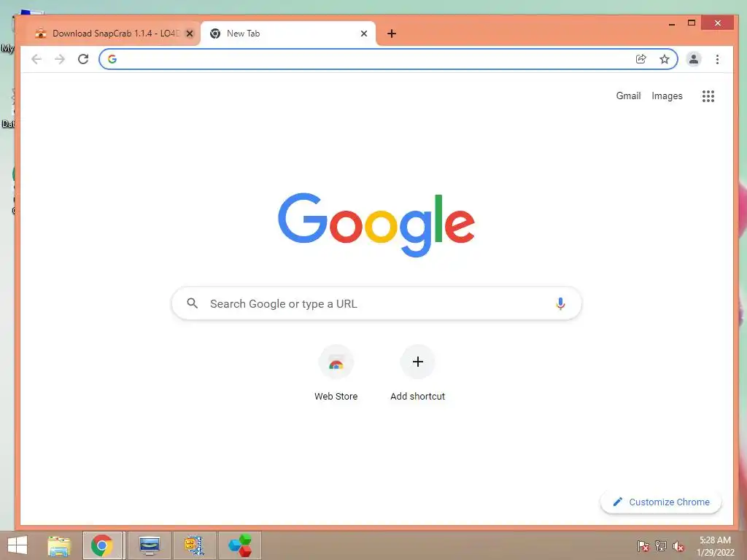Maximize the Chrome window

(692, 23)
